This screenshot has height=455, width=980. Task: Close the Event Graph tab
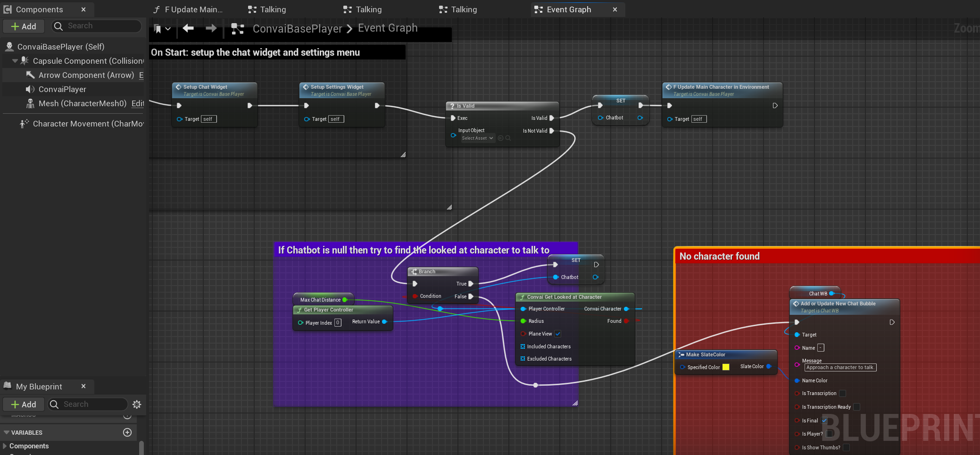click(x=615, y=9)
